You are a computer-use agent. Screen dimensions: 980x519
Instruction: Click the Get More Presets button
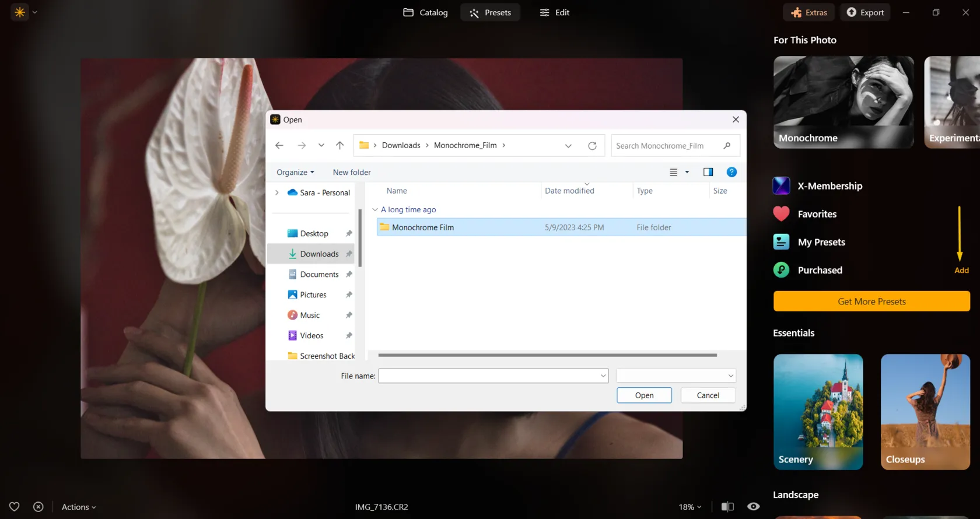point(871,301)
